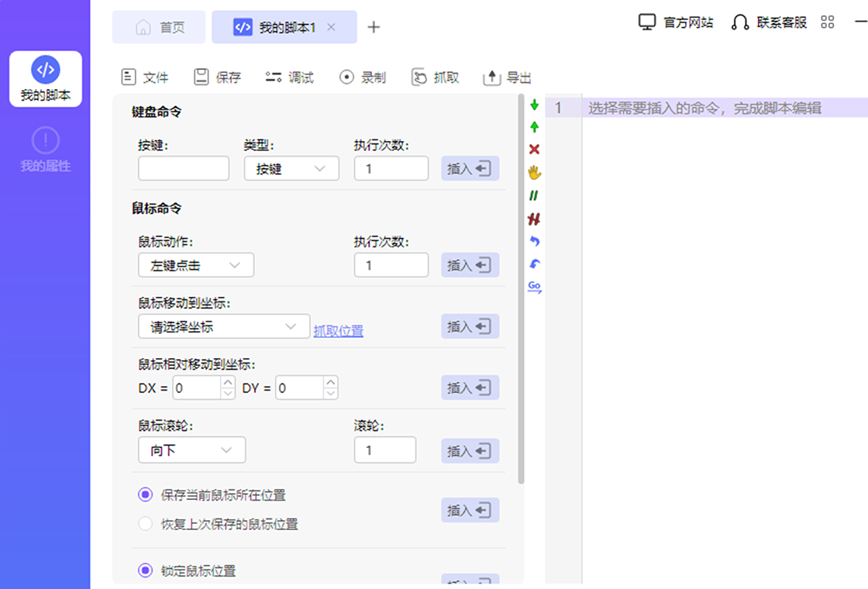Open the 类型 dropdown showing 按键
The height and width of the screenshot is (589, 868).
click(x=291, y=168)
